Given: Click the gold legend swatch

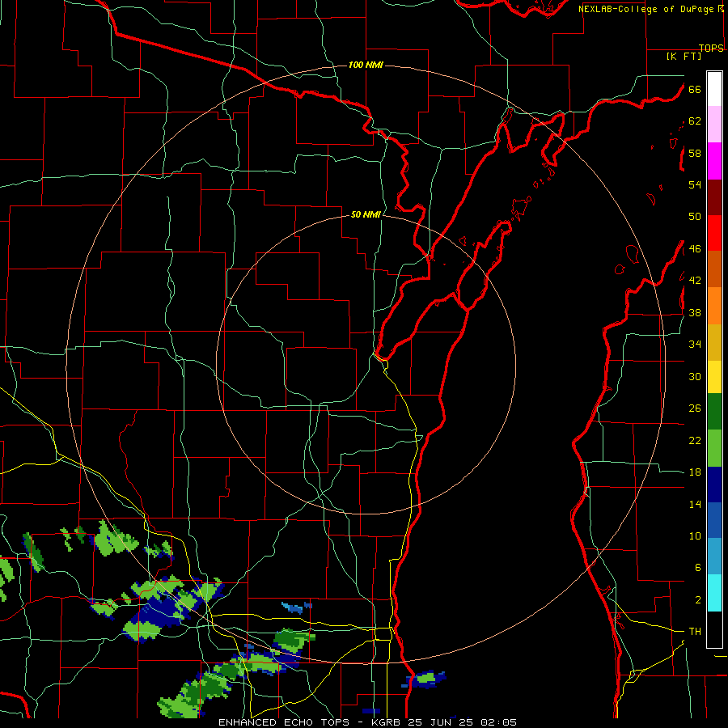Looking at the screenshot, I should pyautogui.click(x=714, y=342).
